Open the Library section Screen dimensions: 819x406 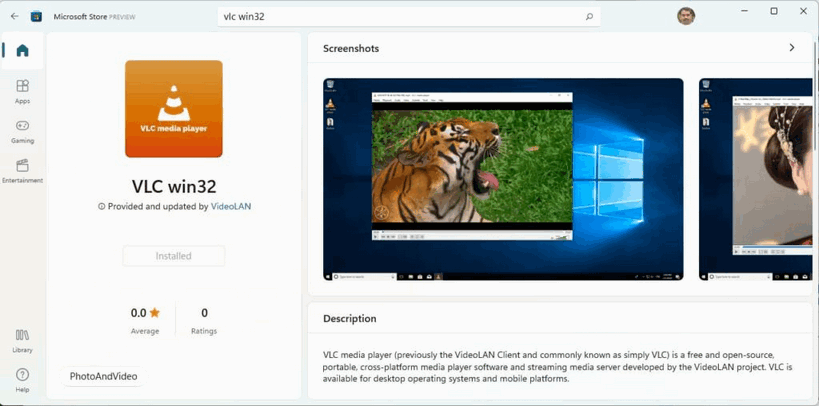pos(22,341)
